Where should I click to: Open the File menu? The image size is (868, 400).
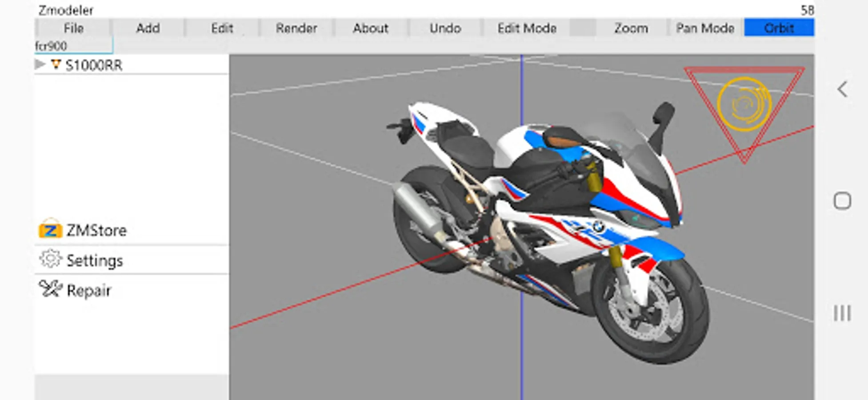click(73, 28)
